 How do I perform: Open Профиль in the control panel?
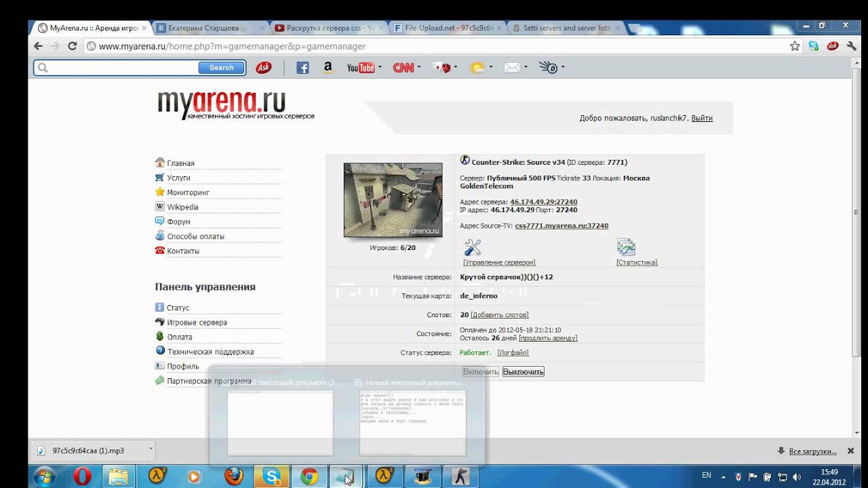183,367
